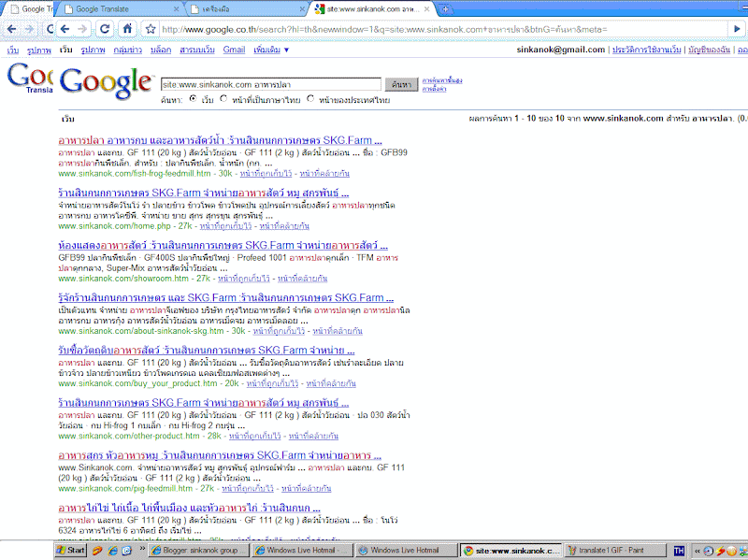Click the browser forward arrow beside reload
The width and height of the screenshot is (748, 560).
[82, 29]
